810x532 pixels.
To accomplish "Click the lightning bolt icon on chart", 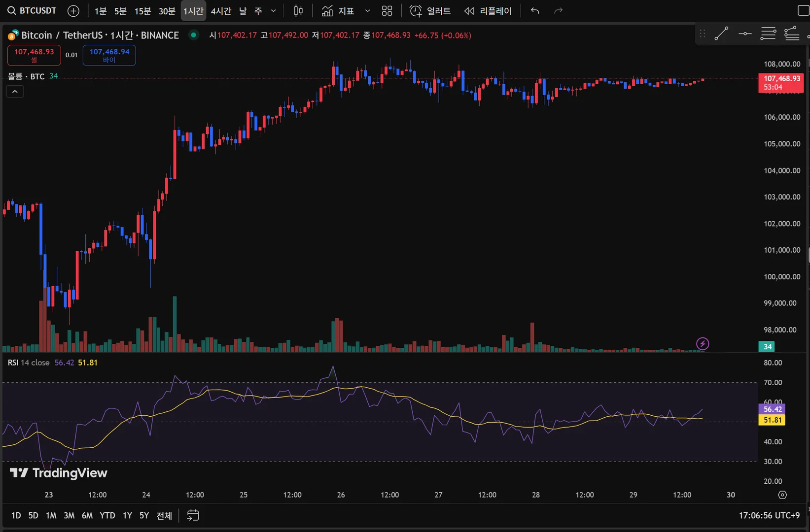I will (703, 343).
